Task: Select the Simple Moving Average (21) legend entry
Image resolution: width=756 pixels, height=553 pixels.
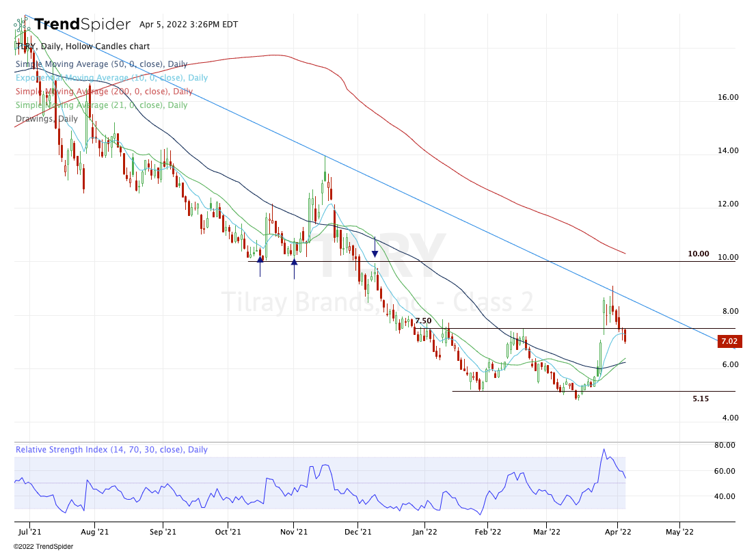Action: click(x=101, y=105)
